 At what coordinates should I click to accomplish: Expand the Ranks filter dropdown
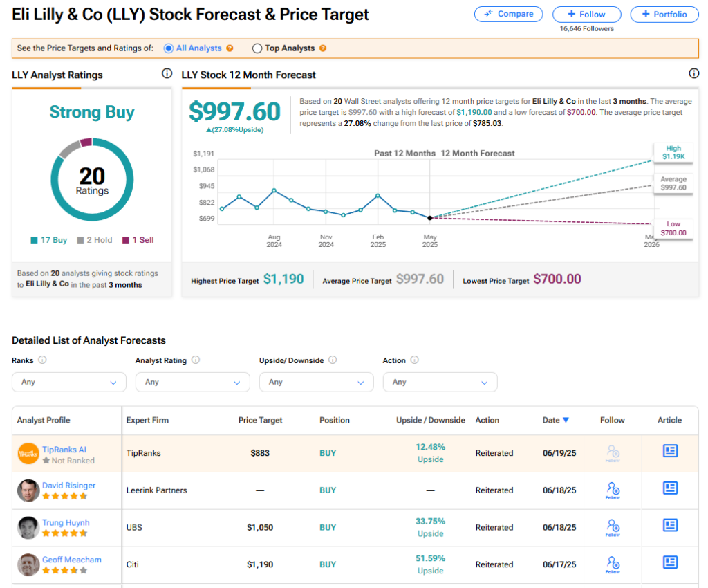(69, 382)
